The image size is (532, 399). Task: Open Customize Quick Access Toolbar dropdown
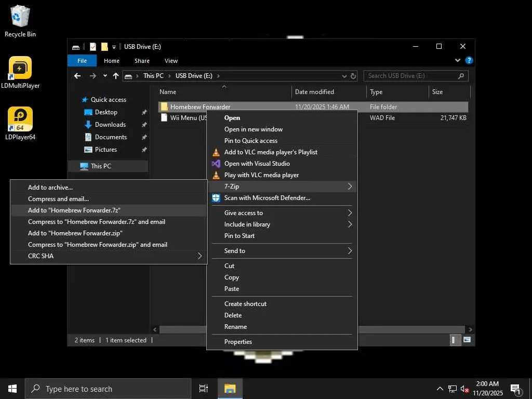click(114, 47)
